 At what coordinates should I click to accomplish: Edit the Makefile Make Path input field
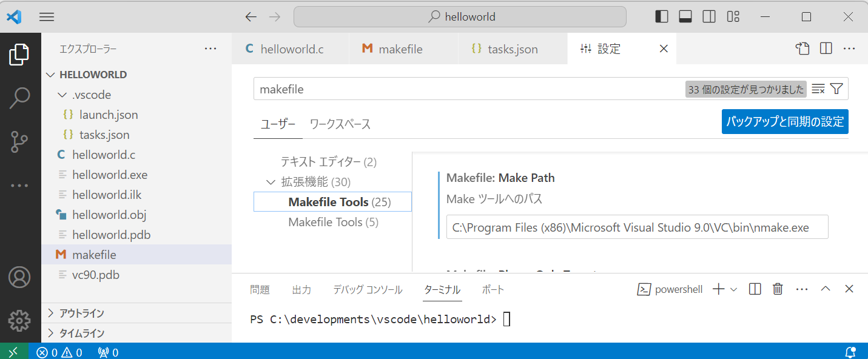637,226
